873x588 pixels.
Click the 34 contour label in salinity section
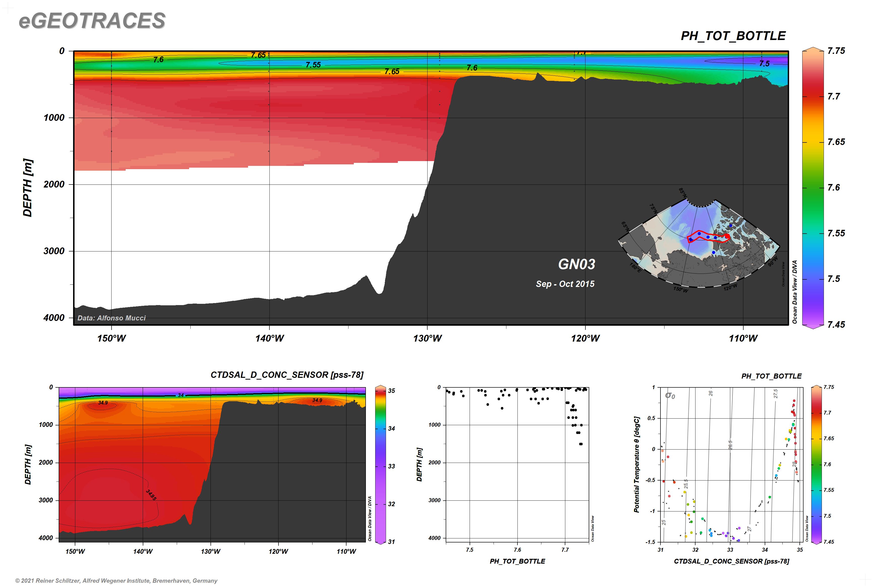(181, 395)
